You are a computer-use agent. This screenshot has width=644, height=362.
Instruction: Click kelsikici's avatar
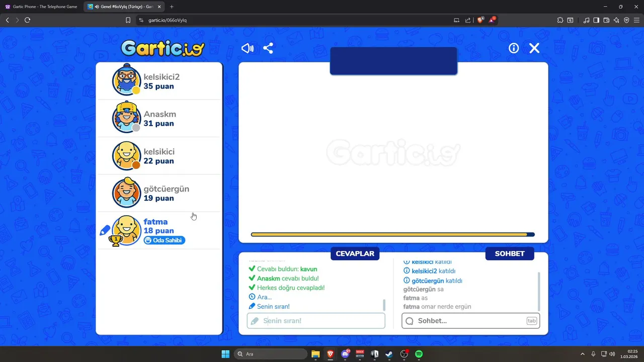[x=126, y=155]
